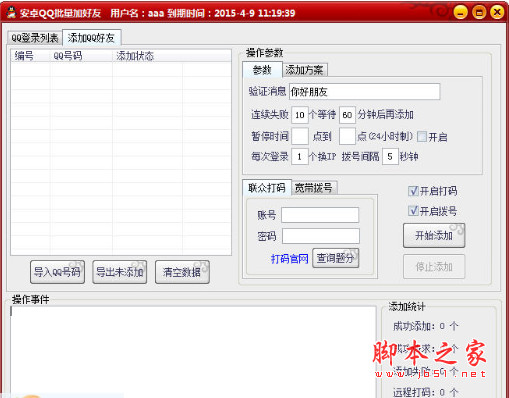The image size is (509, 398).
Task: Click the 密码 input field
Action: pyautogui.click(x=321, y=236)
